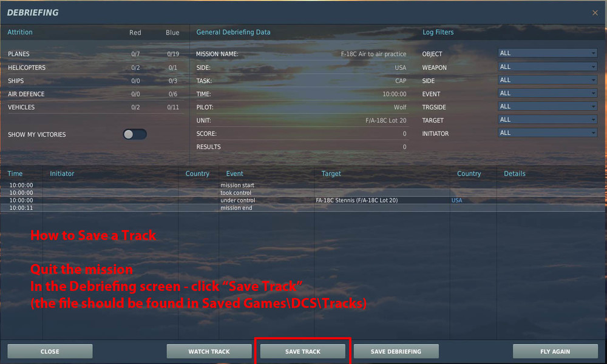Click the PLANES attrition row label

pos(19,54)
